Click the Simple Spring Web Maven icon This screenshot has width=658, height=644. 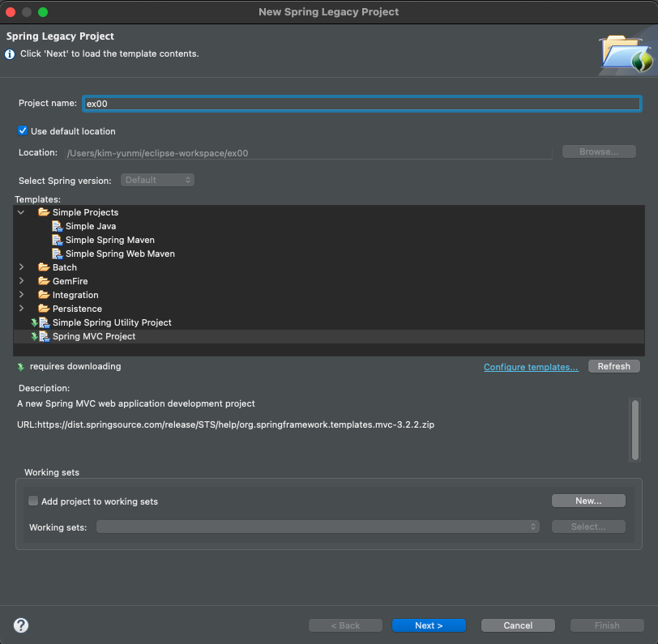(57, 254)
